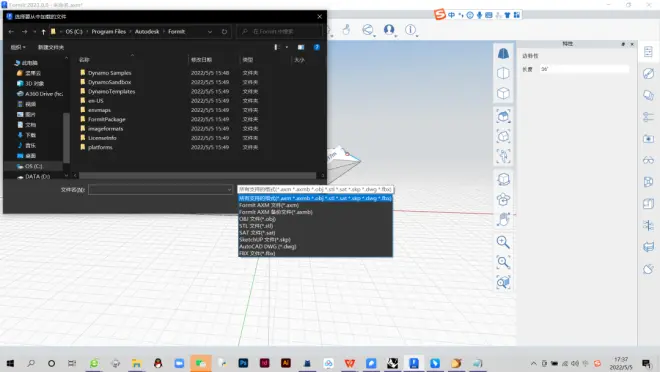Select orthographic view cube icon
This screenshot has height=372, width=660.
503,73
